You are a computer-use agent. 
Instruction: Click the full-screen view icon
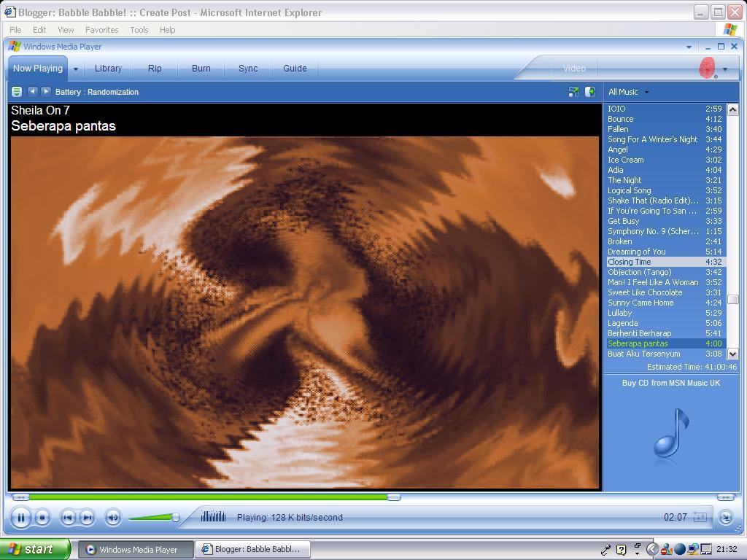[x=574, y=92]
